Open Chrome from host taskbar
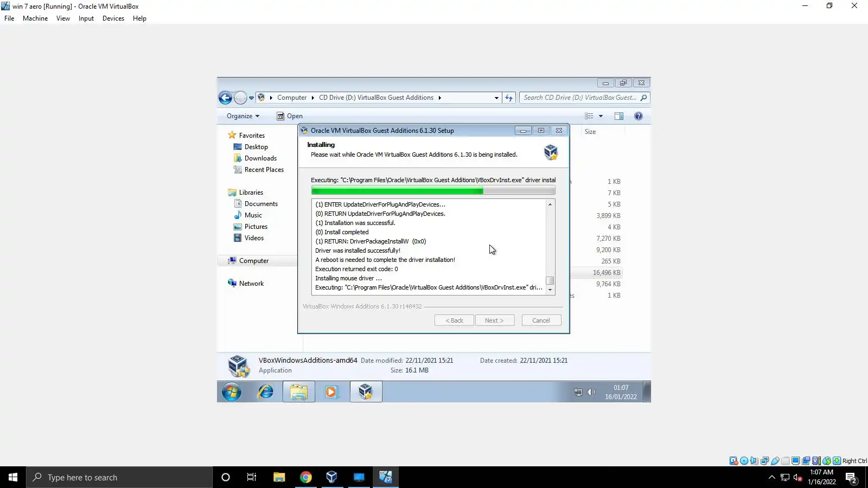 click(306, 477)
